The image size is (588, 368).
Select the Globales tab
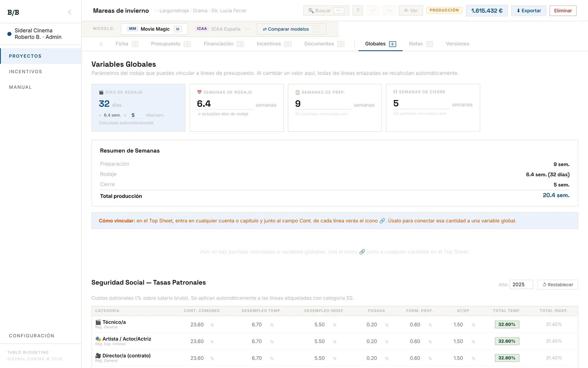(380, 44)
